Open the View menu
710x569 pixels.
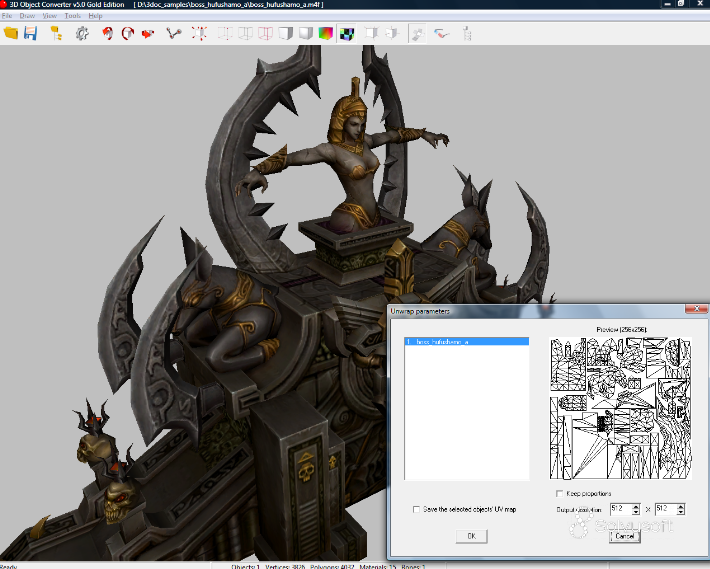pyautogui.click(x=50, y=15)
